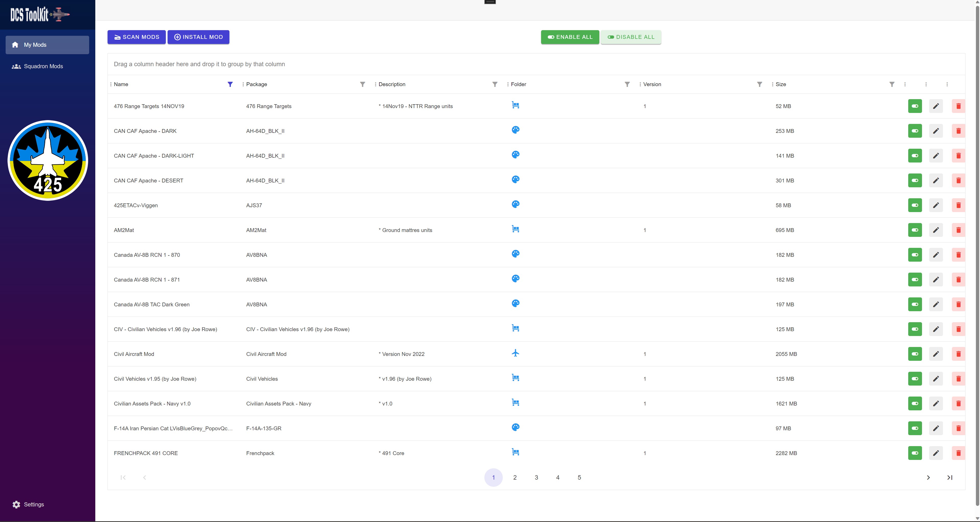
Task: Select the 'Frenchpack' package cell
Action: (260, 453)
